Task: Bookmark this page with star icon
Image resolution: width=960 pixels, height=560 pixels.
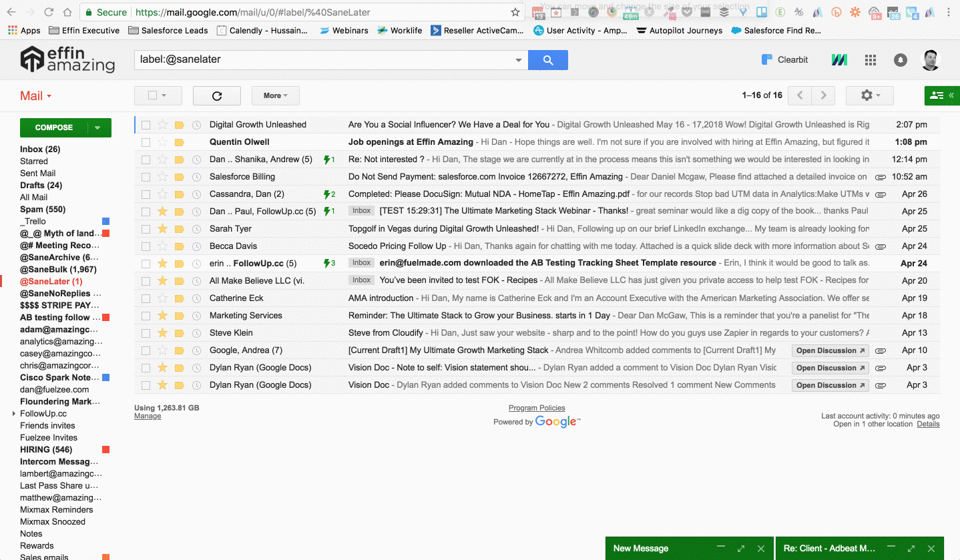Action: click(x=515, y=12)
